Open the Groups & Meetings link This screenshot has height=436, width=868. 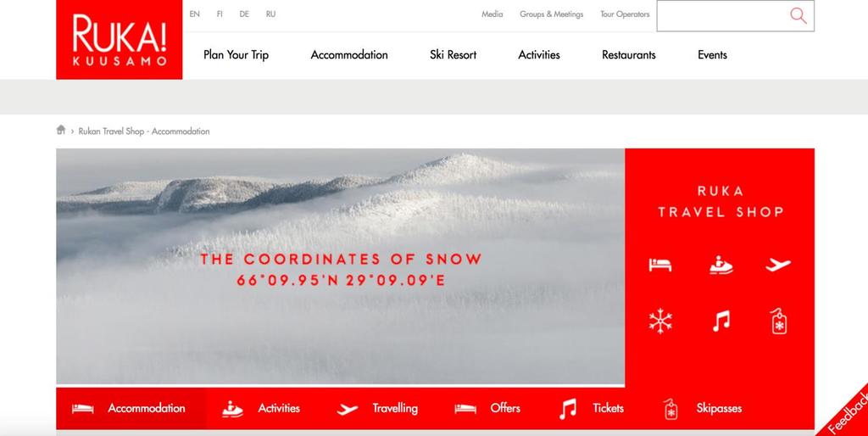[551, 14]
